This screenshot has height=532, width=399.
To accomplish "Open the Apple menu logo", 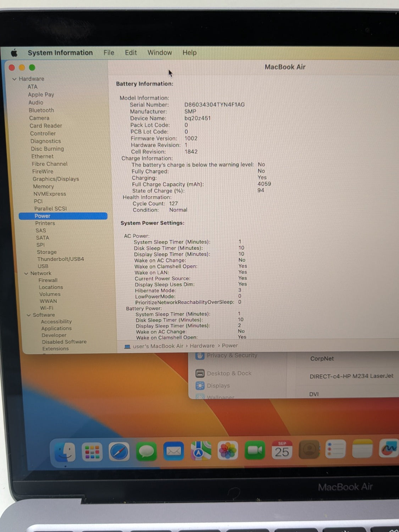I will (14, 53).
